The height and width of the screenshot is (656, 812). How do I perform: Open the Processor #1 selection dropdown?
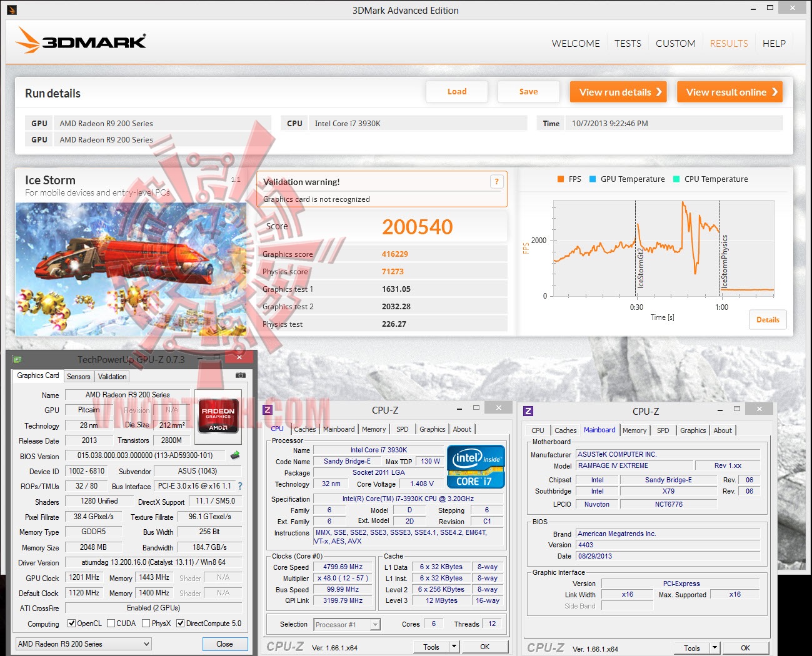coord(347,625)
